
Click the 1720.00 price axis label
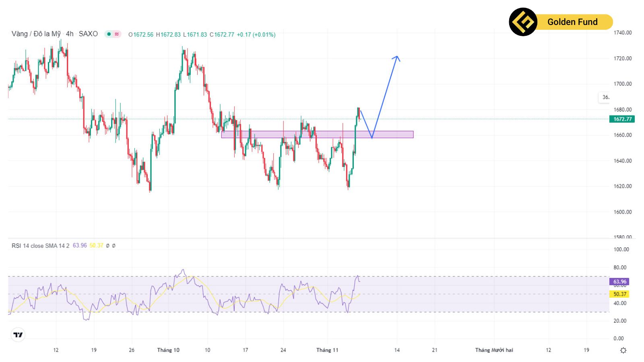(x=623, y=58)
